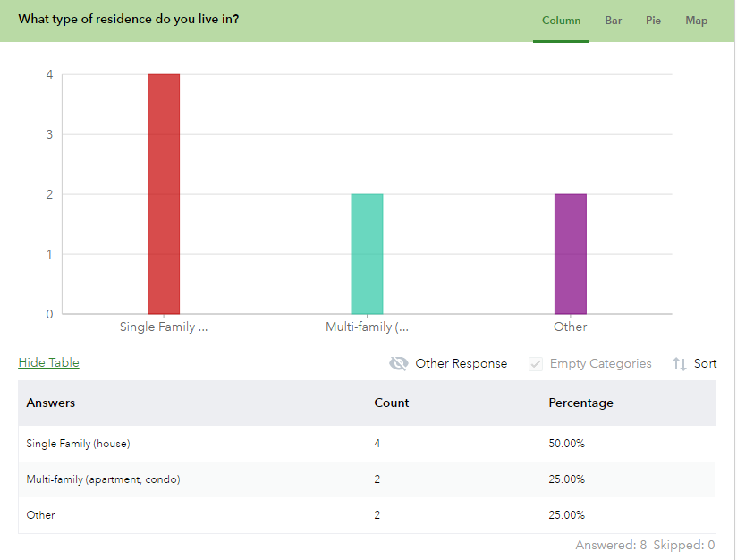Switch chart view to Pie

[653, 20]
